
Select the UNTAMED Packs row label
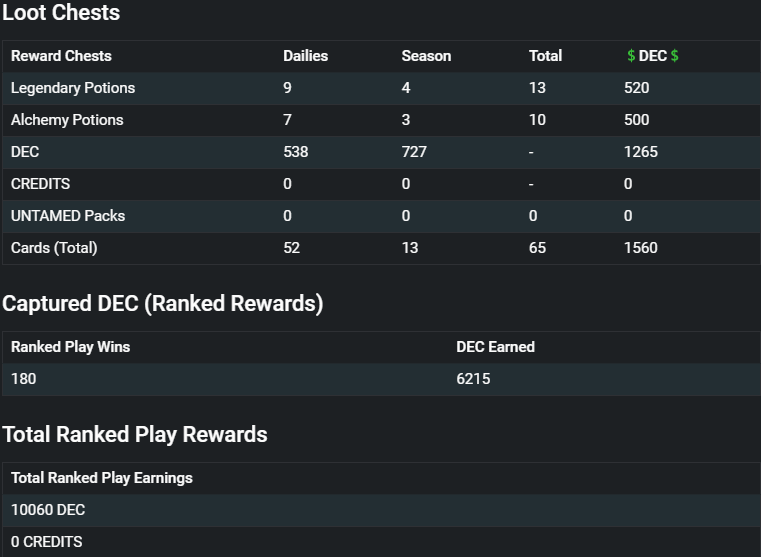click(x=68, y=216)
